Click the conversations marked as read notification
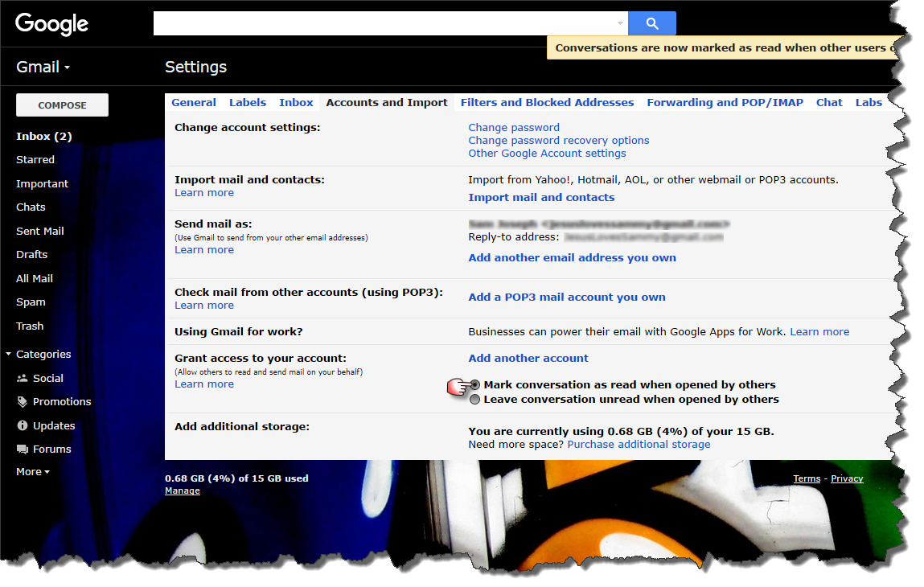This screenshot has height=587, width=924. coord(724,47)
